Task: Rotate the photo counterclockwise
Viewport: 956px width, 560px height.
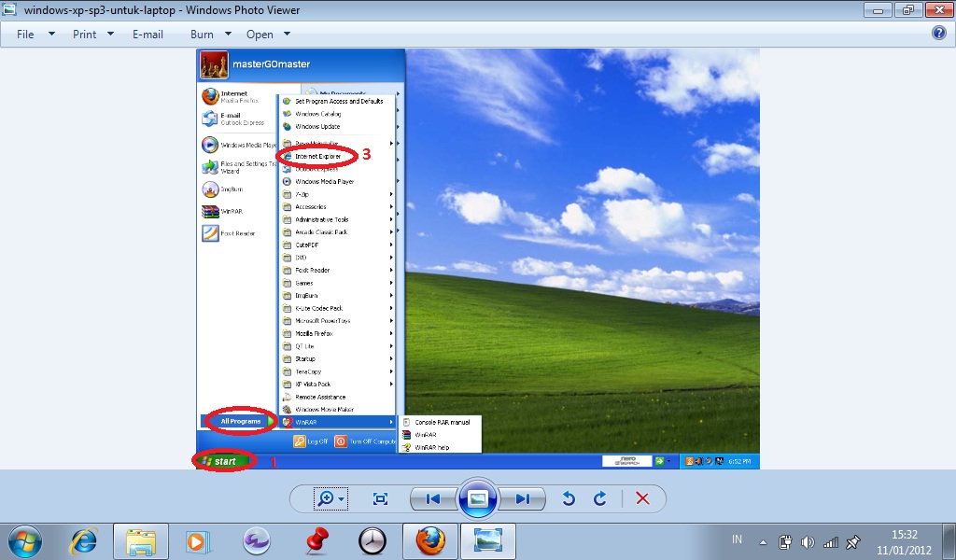Action: [569, 498]
